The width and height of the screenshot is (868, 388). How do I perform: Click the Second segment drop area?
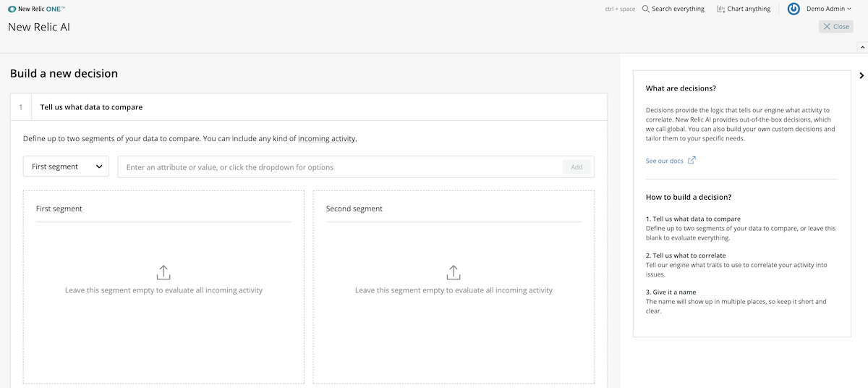click(x=454, y=287)
